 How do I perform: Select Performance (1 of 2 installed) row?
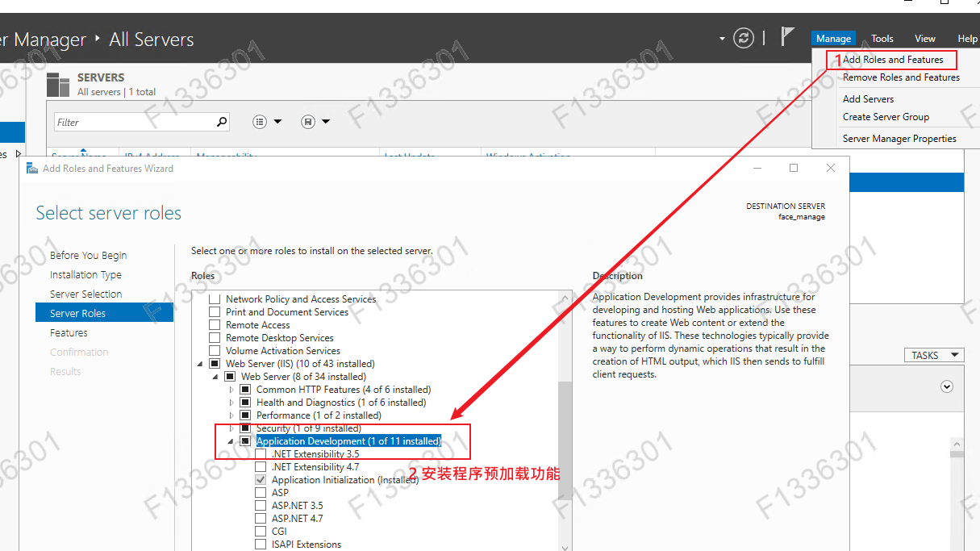tap(319, 415)
